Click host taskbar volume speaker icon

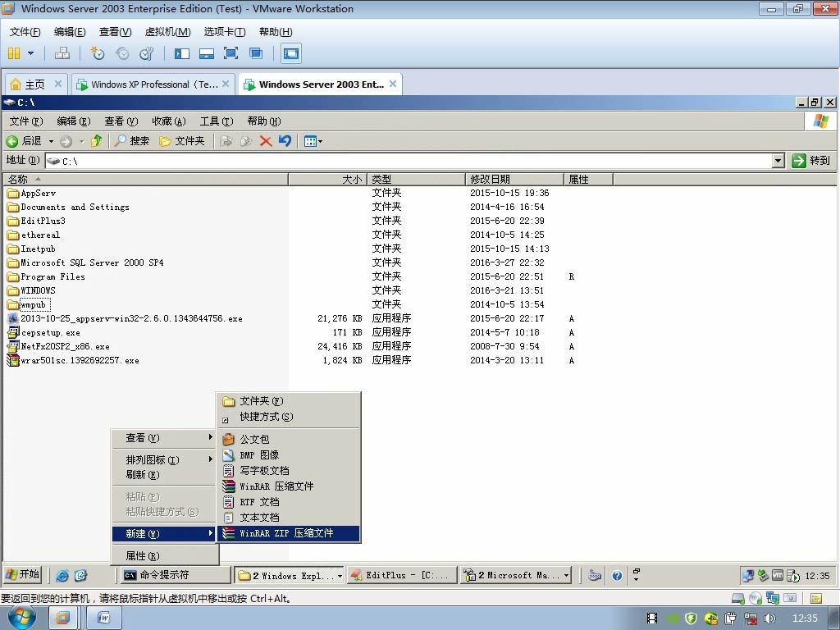pos(769,619)
